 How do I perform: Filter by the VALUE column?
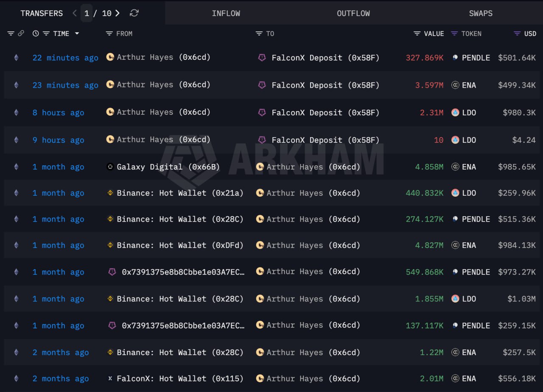tap(417, 33)
